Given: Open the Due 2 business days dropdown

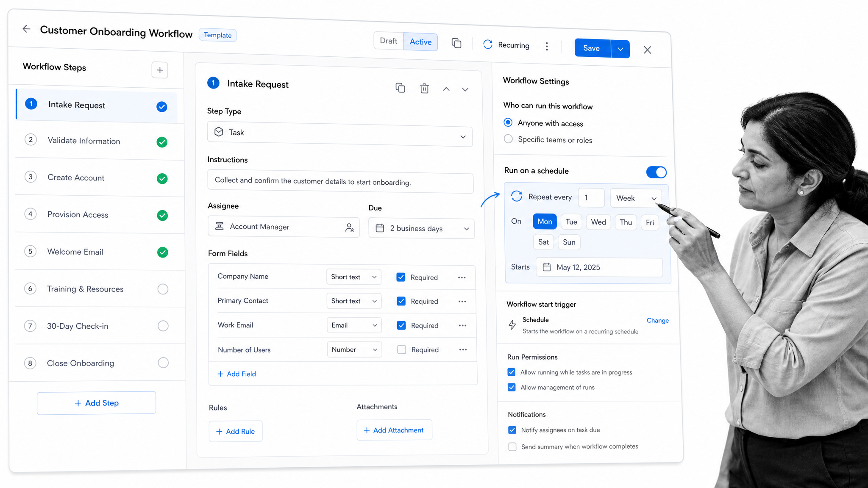Looking at the screenshot, I should tap(421, 228).
